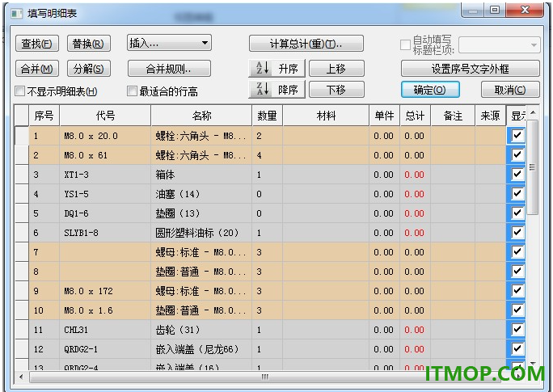553x392 pixels.
Task: Select the SLYB1-8 code cell
Action: pos(105,233)
